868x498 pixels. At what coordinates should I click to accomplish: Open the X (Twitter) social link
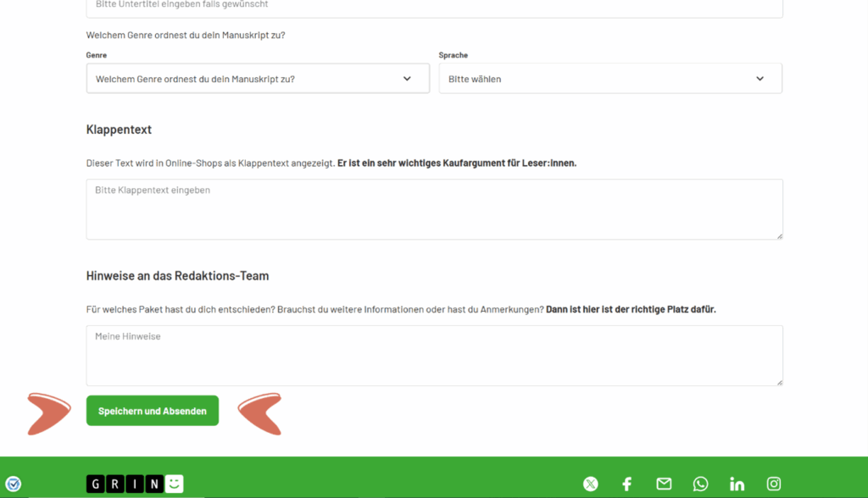pyautogui.click(x=591, y=484)
